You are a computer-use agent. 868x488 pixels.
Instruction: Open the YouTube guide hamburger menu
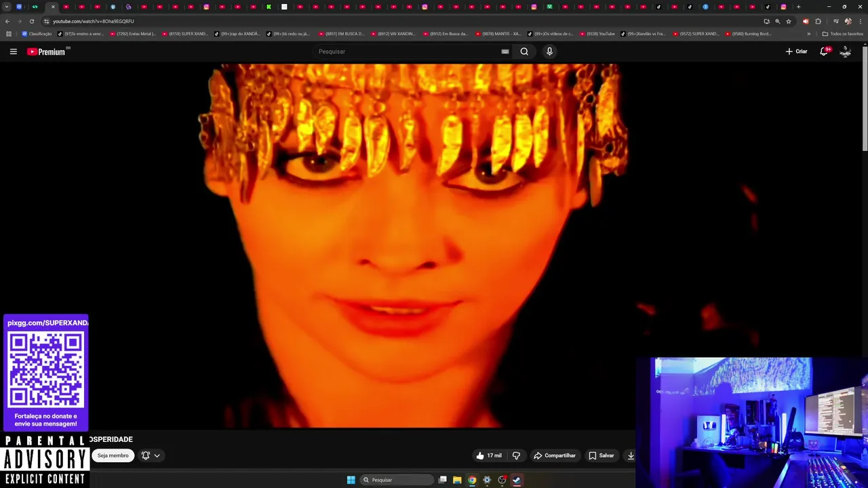click(13, 52)
